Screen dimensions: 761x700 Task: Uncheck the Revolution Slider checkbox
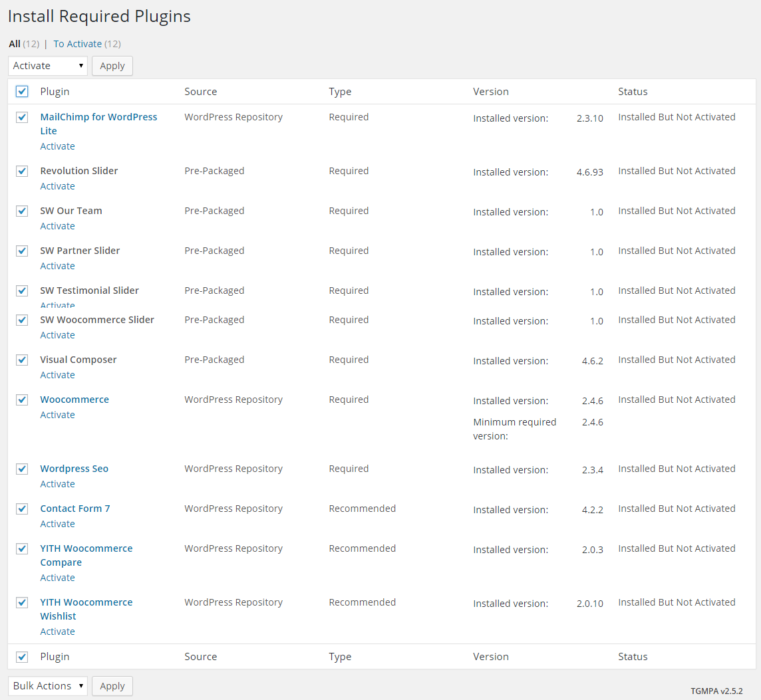(22, 172)
